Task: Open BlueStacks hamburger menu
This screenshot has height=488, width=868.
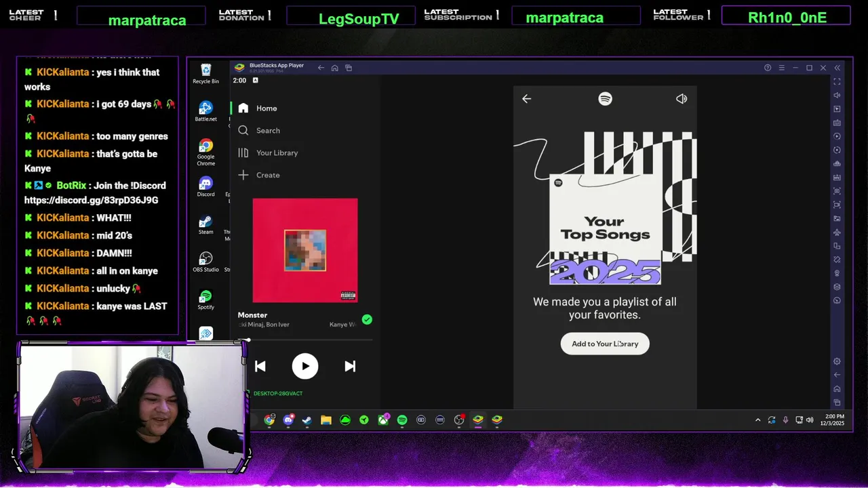Action: (x=781, y=68)
